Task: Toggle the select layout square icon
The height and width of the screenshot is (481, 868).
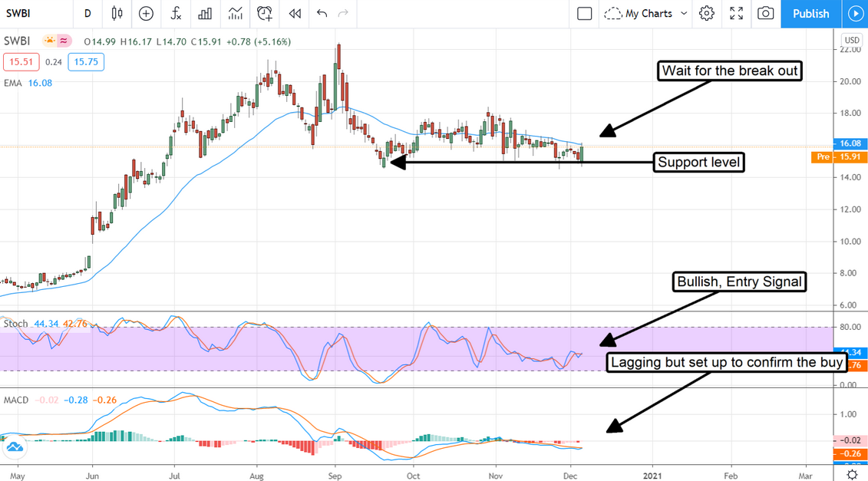Action: (585, 13)
